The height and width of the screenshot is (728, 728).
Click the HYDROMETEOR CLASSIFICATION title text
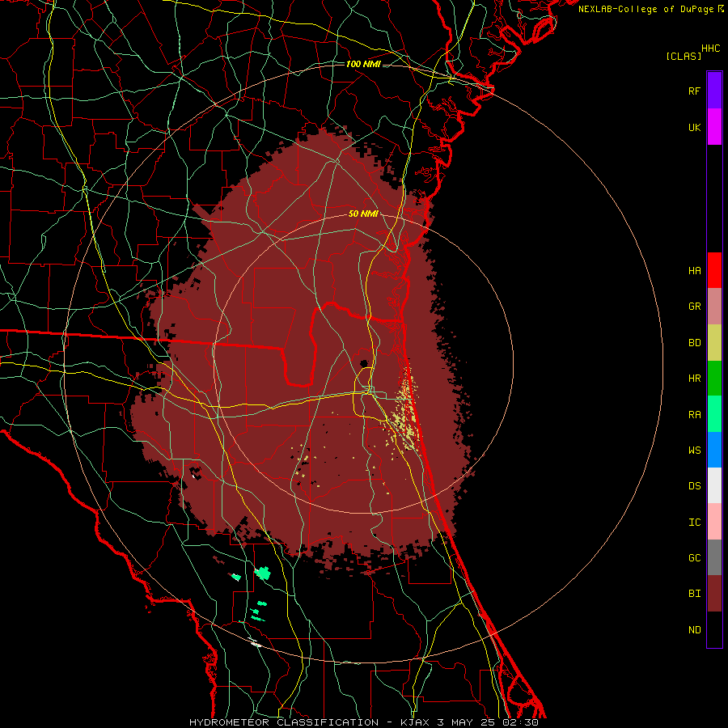point(284,722)
